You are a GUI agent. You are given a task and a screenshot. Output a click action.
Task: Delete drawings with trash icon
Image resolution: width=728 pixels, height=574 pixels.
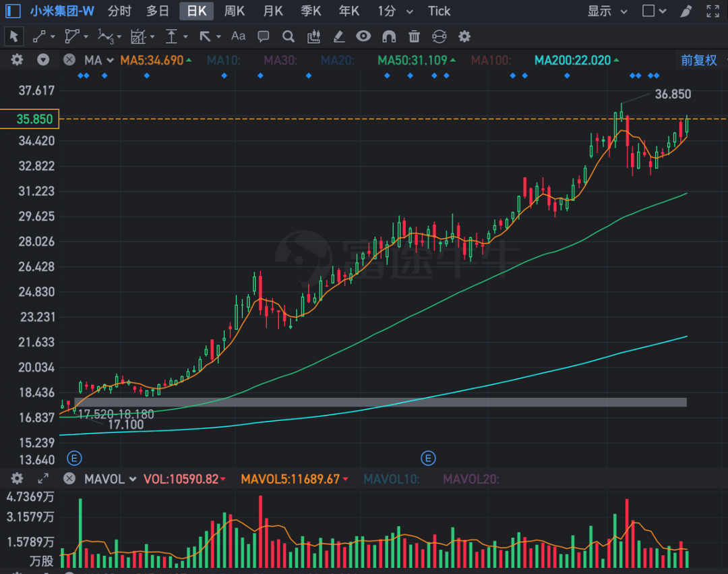pos(414,36)
